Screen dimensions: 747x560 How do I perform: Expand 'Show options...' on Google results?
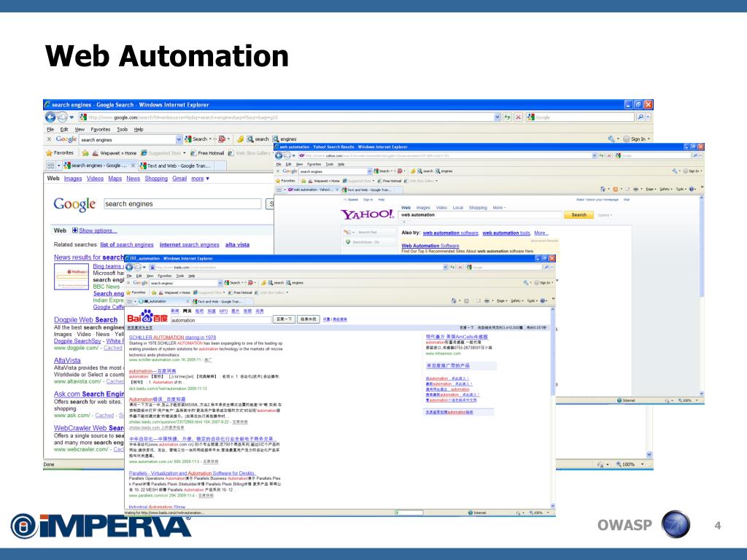(x=95, y=230)
